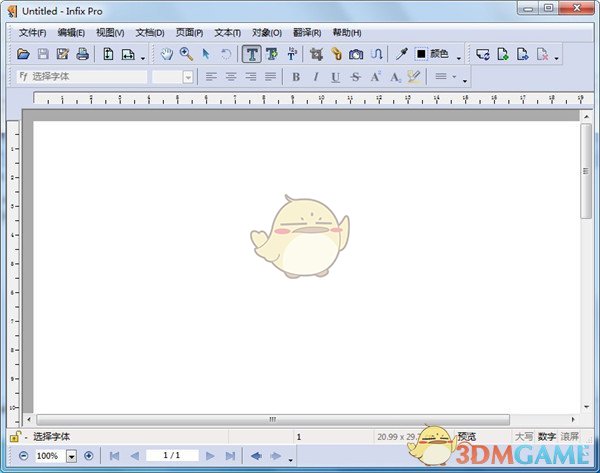
Task: Select the curved path tool icon
Action: point(377,54)
